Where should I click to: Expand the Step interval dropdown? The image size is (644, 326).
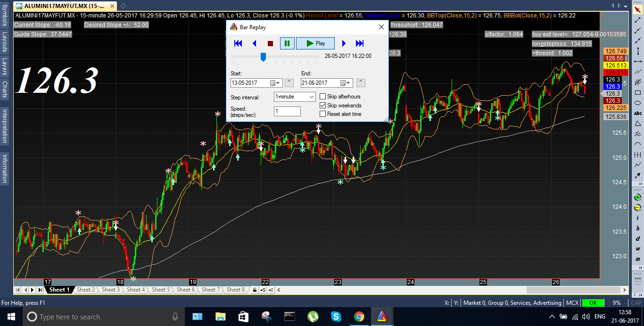tap(311, 97)
